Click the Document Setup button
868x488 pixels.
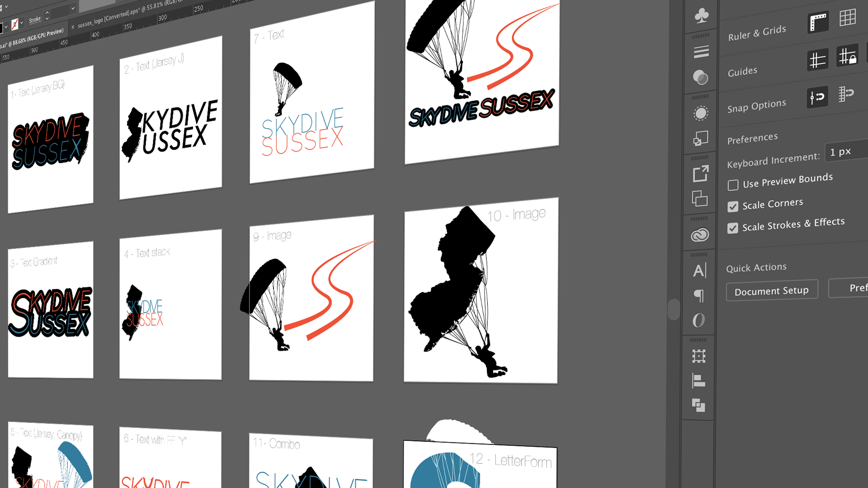pos(772,291)
